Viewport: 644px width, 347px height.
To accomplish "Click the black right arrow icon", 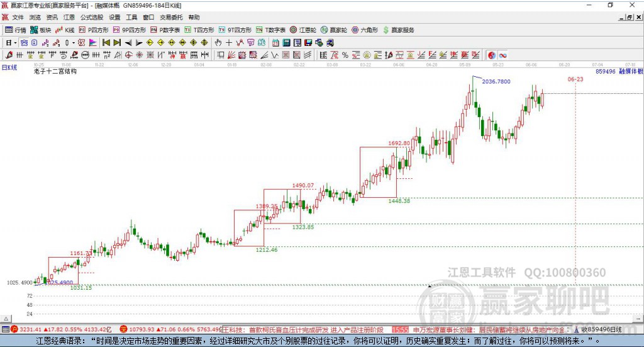I will pyautogui.click(x=139, y=43).
